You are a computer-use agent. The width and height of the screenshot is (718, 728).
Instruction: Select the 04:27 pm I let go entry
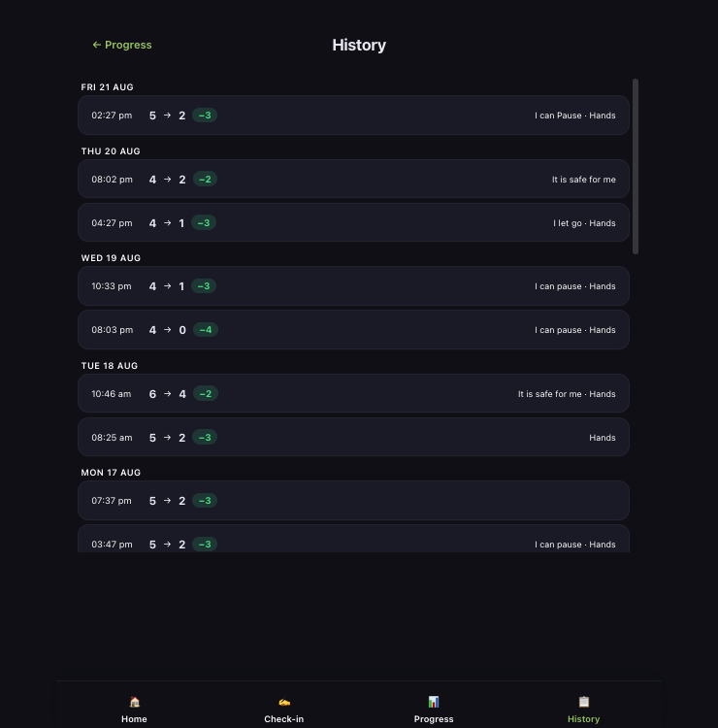point(353,223)
